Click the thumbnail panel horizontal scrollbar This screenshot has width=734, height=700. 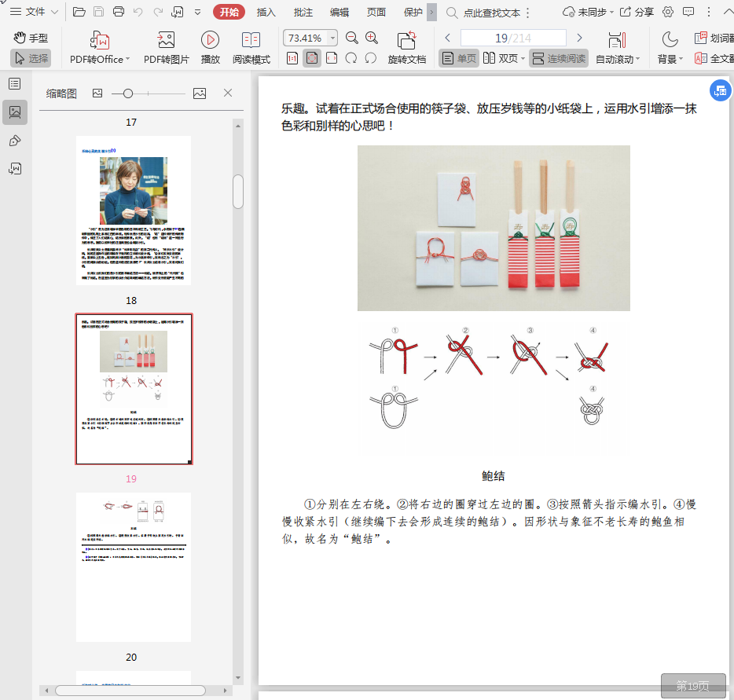130,690
